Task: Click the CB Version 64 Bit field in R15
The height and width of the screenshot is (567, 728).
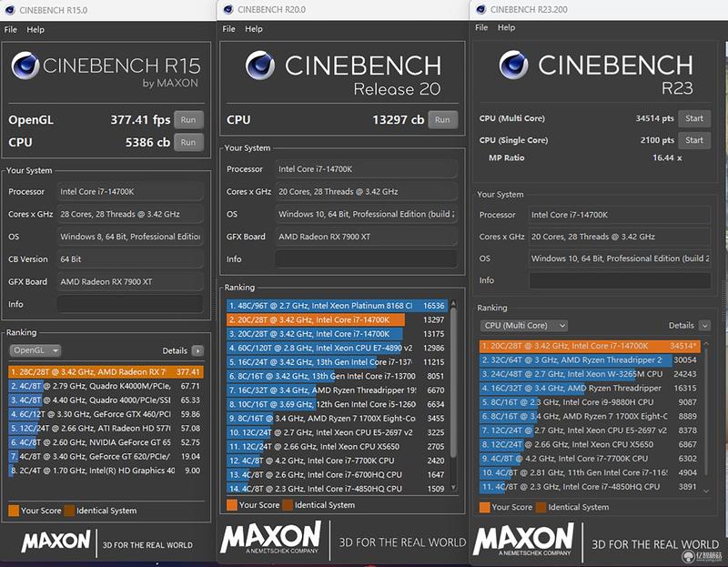Action: coord(129,259)
